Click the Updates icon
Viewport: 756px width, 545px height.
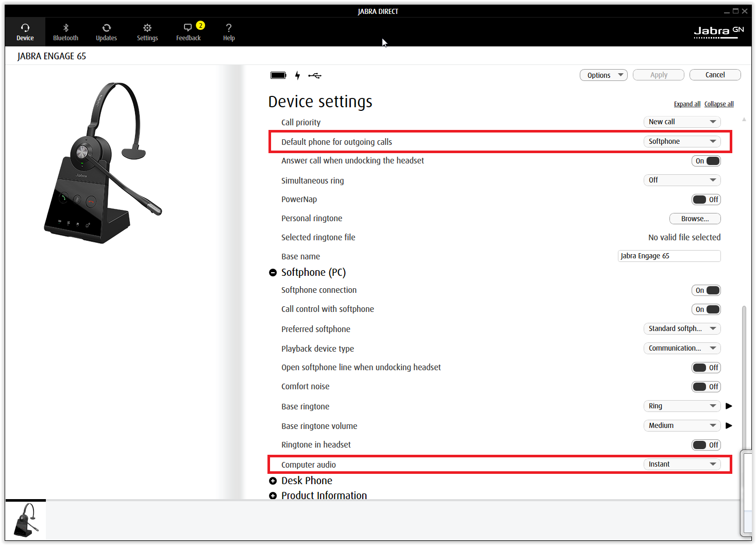click(106, 31)
